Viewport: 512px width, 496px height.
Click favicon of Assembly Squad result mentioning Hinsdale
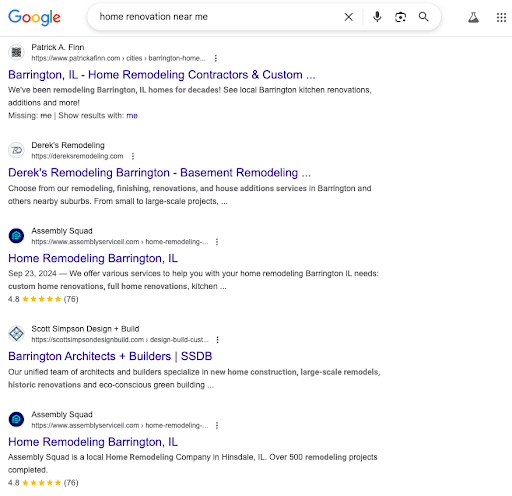point(16,420)
